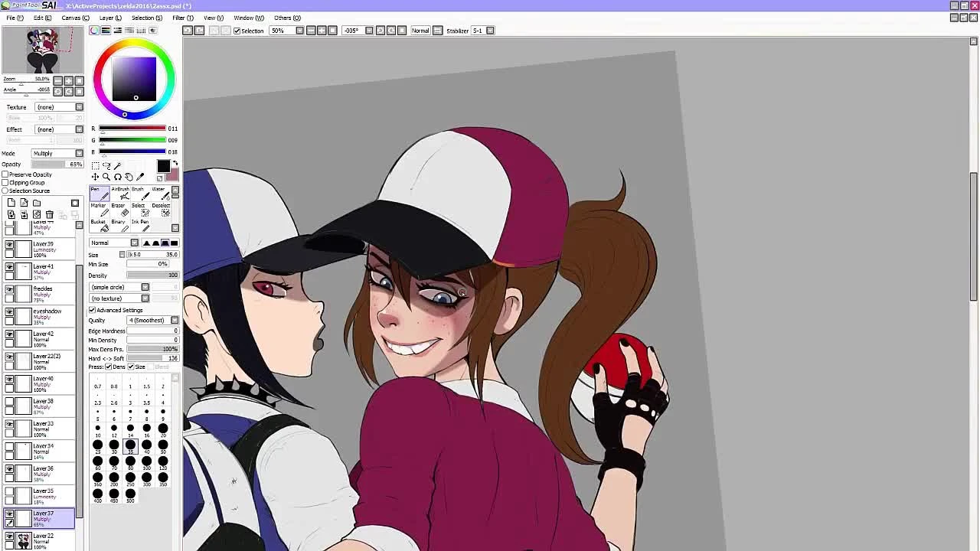Enable the Preserve Opacity checkbox
Screen dimensions: 980x551
point(5,174)
